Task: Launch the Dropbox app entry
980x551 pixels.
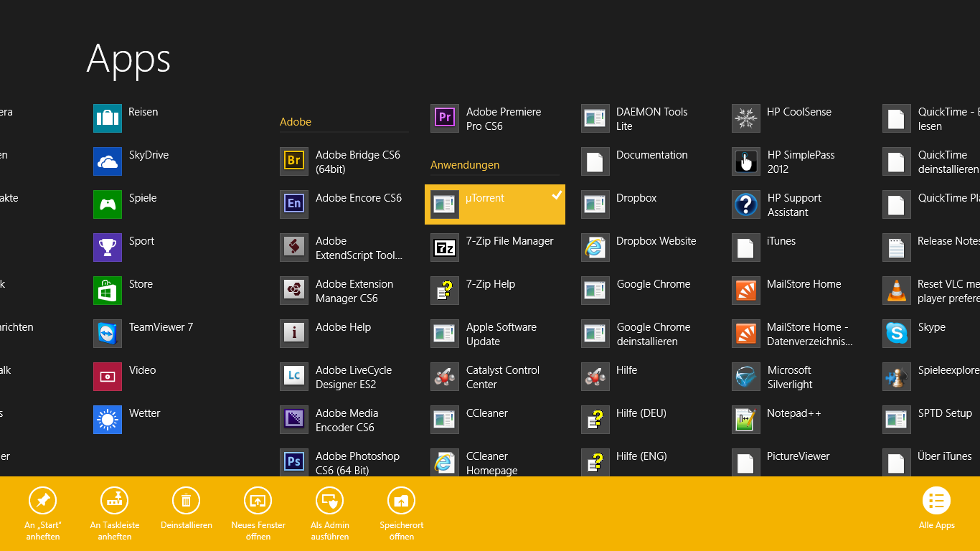Action: tap(646, 204)
